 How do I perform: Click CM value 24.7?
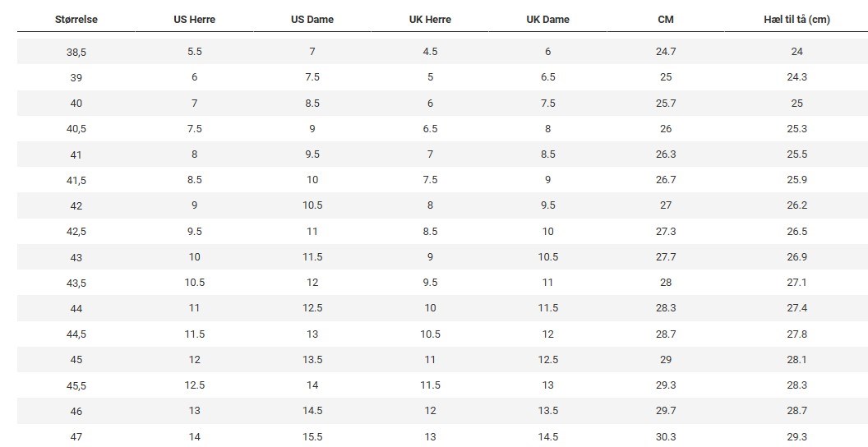(666, 52)
